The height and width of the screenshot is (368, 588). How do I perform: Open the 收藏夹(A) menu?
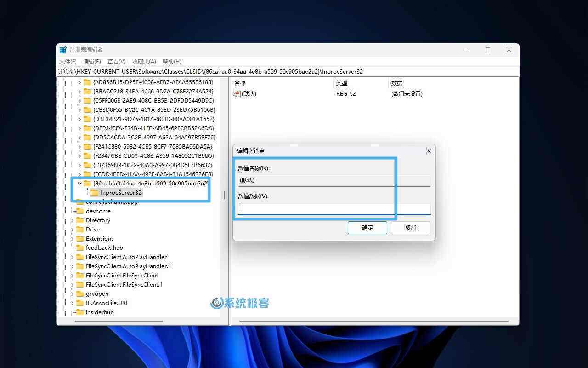144,61
